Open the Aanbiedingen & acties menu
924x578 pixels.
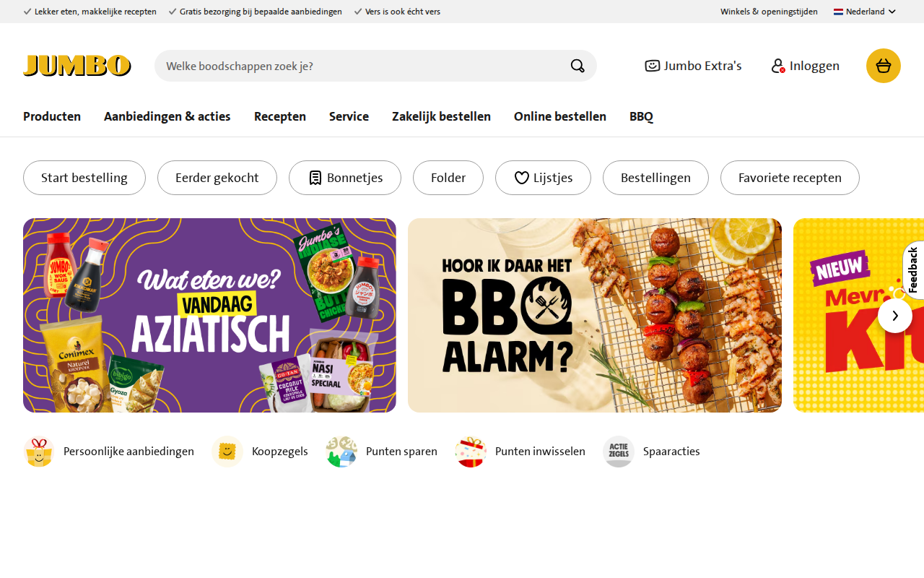pos(167,116)
